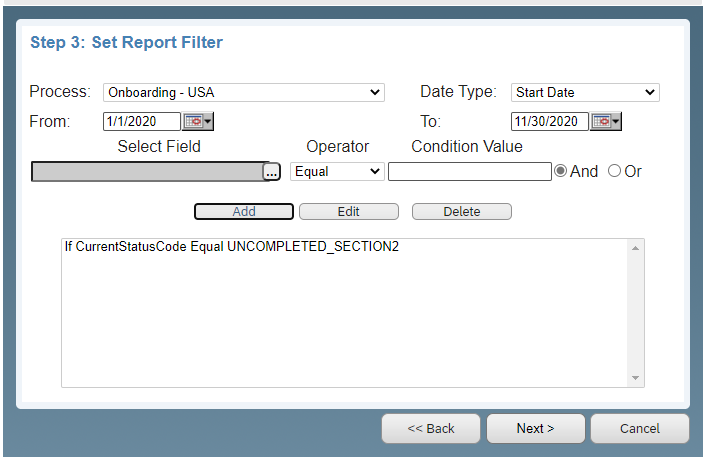706x459 pixels.
Task: Click scroll down arrow in filter list
Action: point(635,378)
